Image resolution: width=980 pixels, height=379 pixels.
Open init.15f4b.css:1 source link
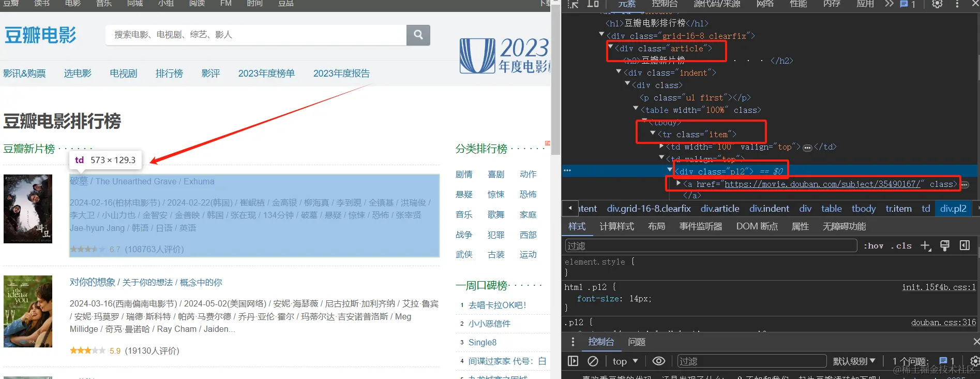coord(939,287)
